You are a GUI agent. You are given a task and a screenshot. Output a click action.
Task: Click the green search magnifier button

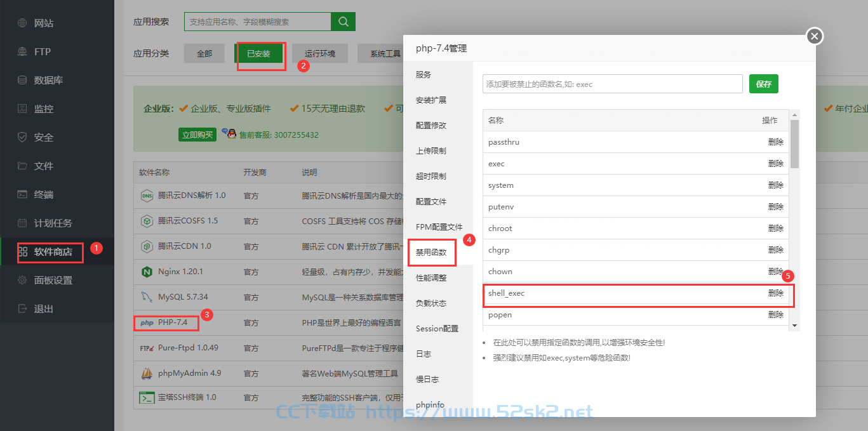click(344, 22)
